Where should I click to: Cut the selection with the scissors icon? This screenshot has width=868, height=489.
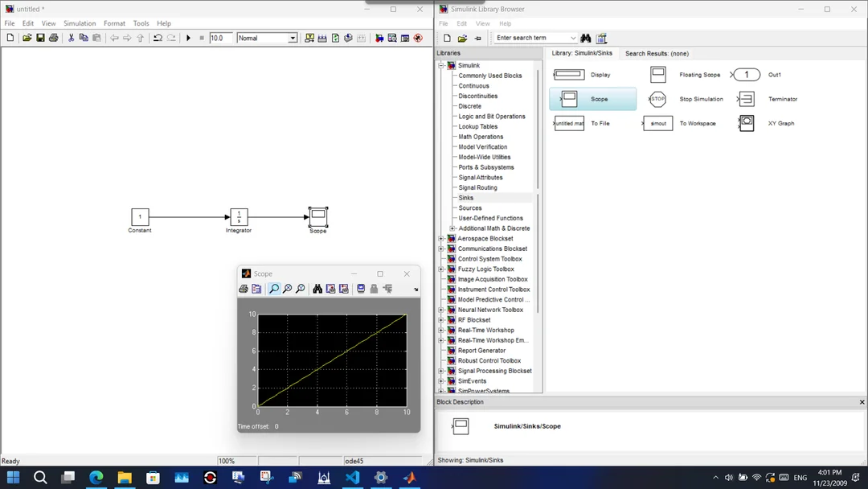coord(71,38)
